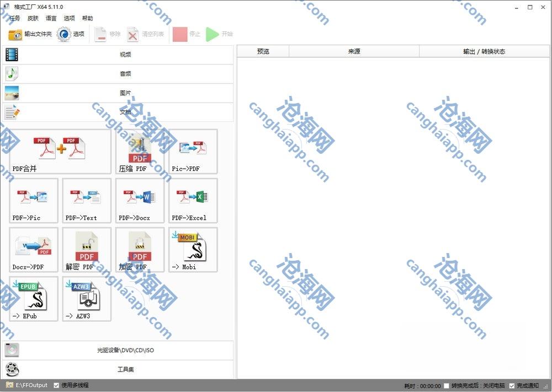Open the Pic->PDF converter

click(193, 151)
